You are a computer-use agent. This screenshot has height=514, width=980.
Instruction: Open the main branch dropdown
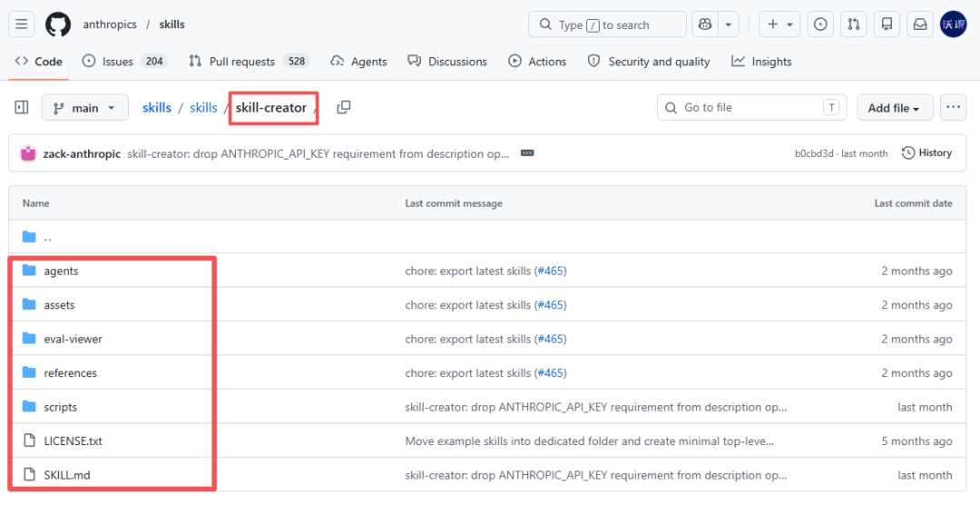point(84,108)
